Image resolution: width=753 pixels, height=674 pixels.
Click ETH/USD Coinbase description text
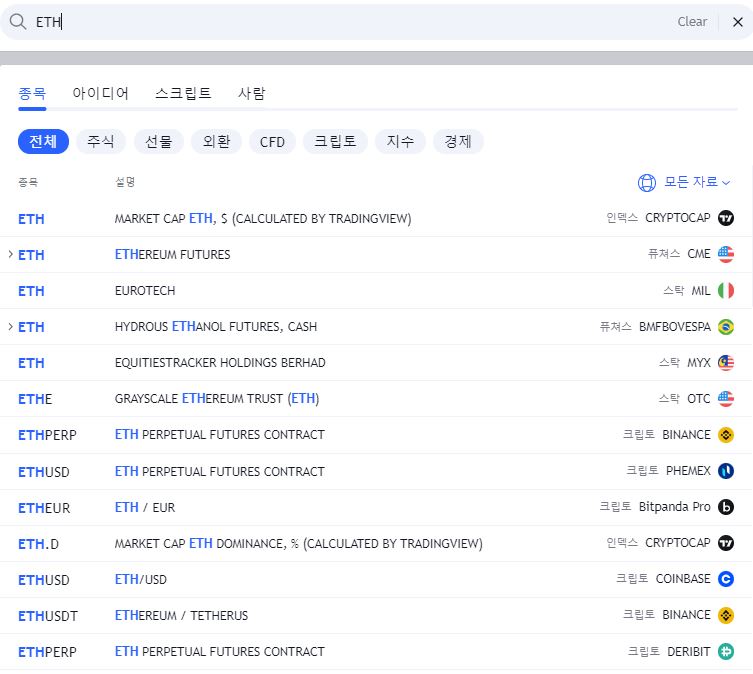(141, 579)
